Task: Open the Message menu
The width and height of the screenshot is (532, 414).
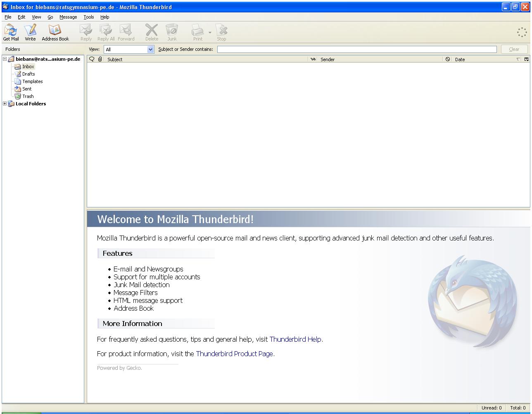Action: click(68, 17)
